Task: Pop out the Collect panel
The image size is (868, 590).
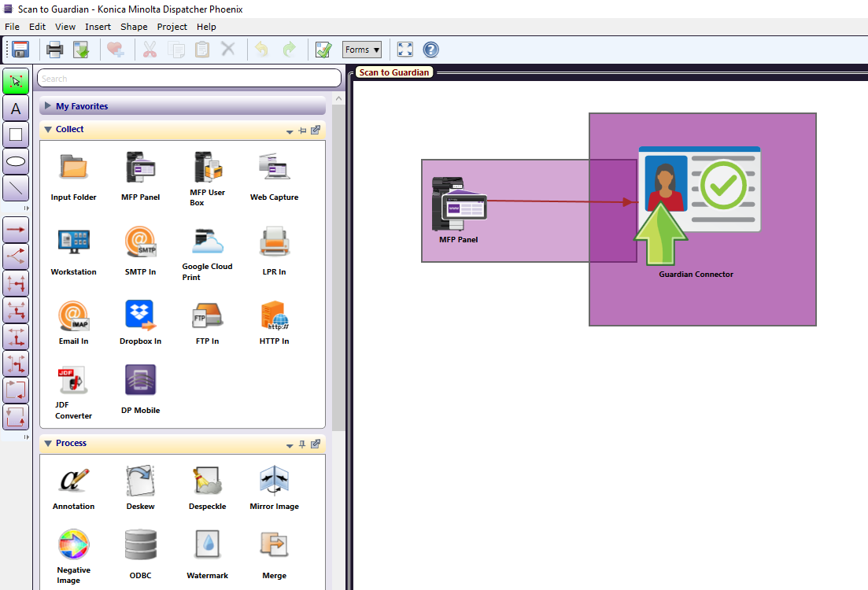Action: 316,130
